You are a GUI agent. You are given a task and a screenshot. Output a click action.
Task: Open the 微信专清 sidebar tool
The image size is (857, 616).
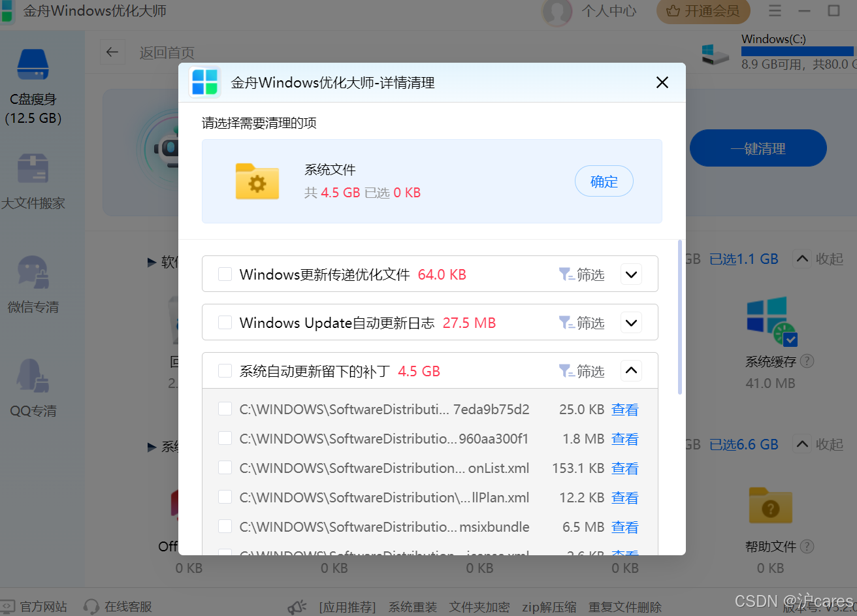tap(33, 285)
